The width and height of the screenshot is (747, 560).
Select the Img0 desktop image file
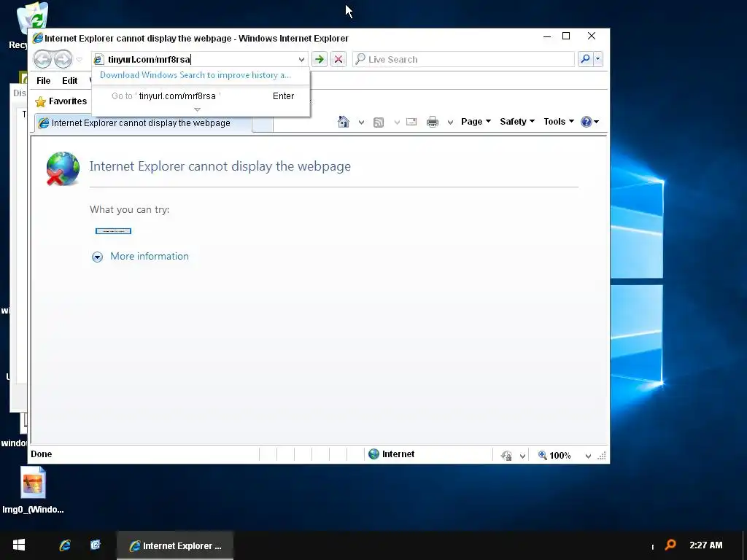click(x=33, y=491)
